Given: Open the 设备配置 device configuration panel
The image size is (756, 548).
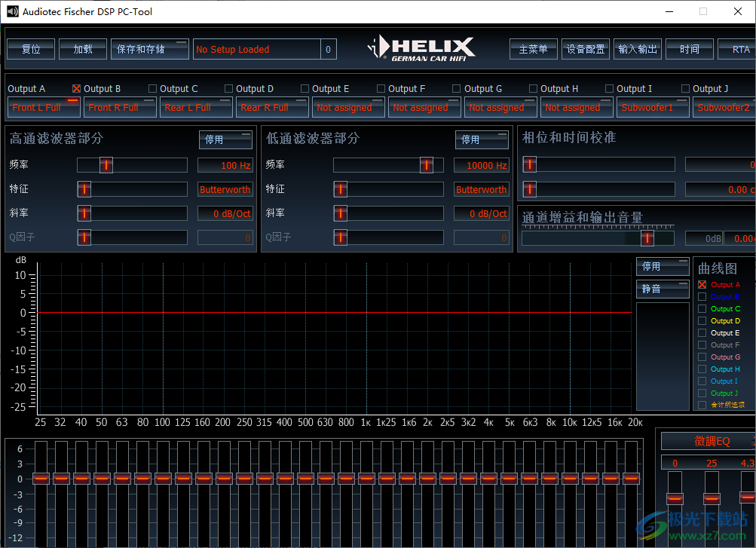Looking at the screenshot, I should click(585, 48).
